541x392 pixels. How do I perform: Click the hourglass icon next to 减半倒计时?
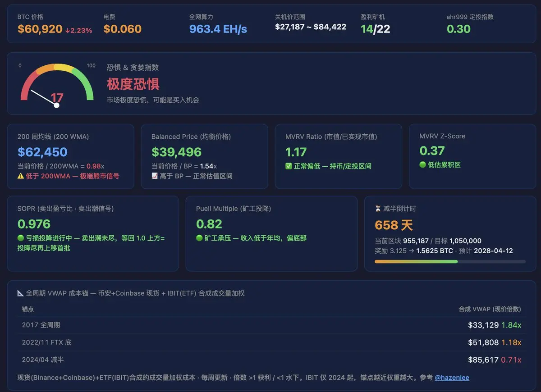click(x=378, y=209)
